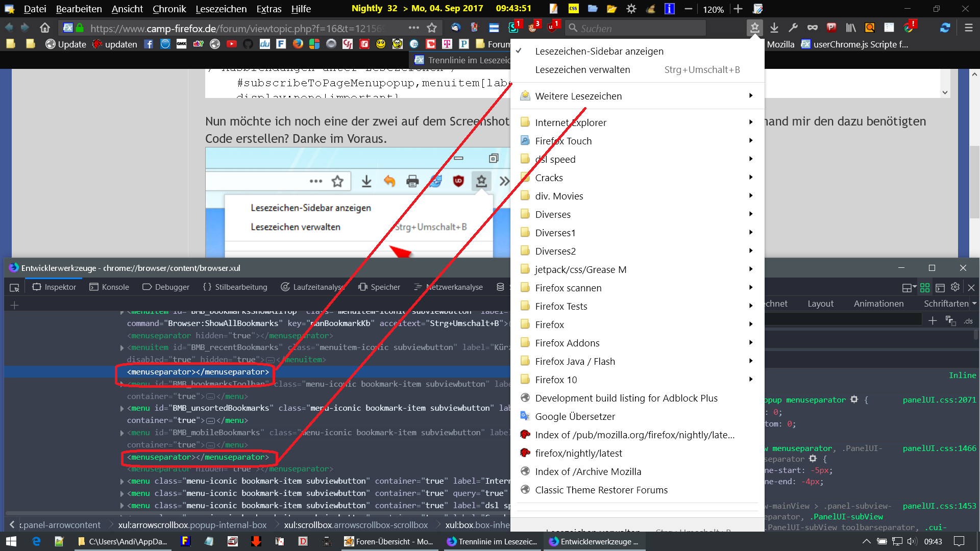Image resolution: width=980 pixels, height=551 pixels.
Task: Open the downloads arrow icon in toolbar
Action: click(x=774, y=28)
